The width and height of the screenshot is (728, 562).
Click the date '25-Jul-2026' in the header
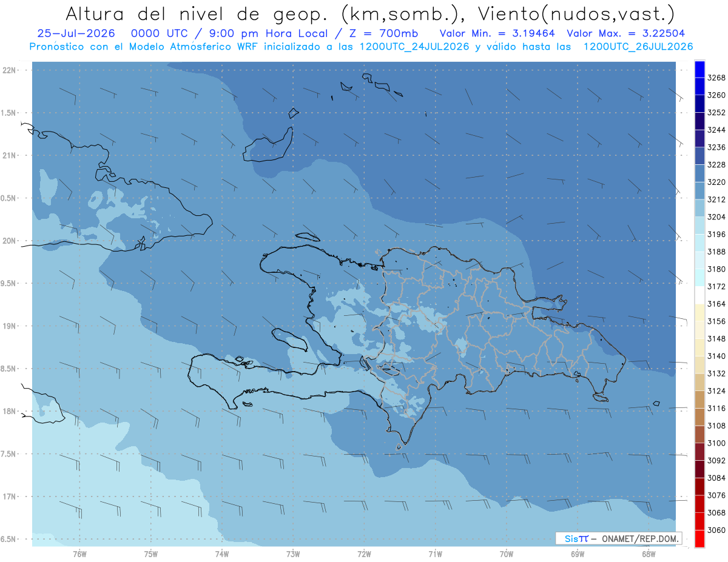pos(75,34)
